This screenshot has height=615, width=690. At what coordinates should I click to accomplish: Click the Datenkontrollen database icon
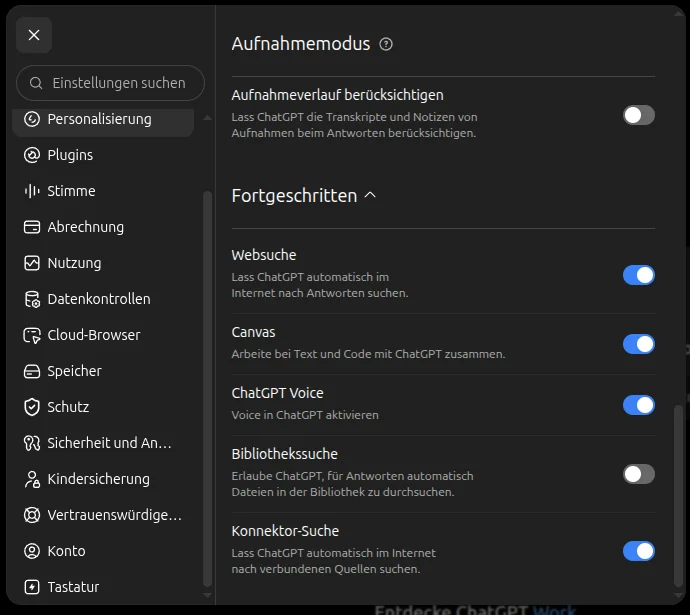(32, 299)
